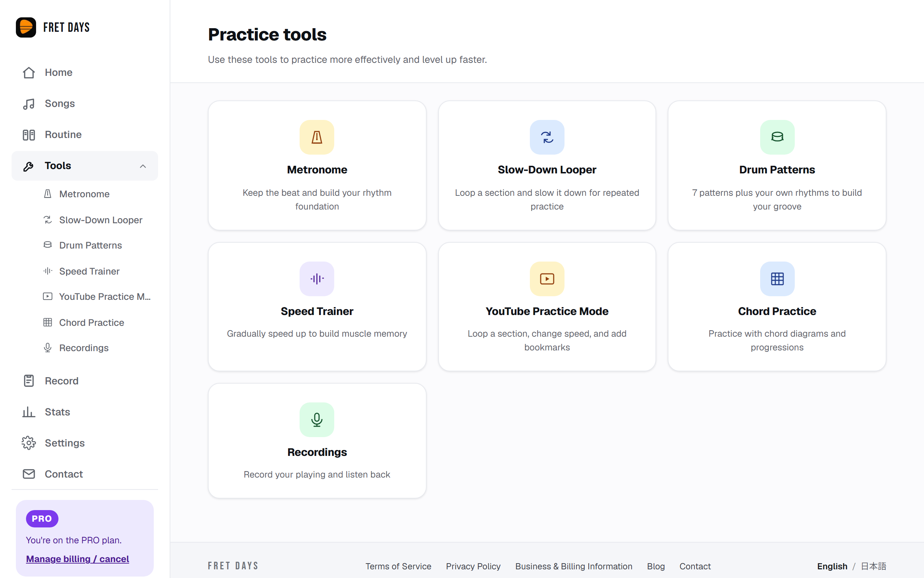Viewport: 924px width, 578px height.
Task: Click the Recordings card title
Action: [317, 452]
